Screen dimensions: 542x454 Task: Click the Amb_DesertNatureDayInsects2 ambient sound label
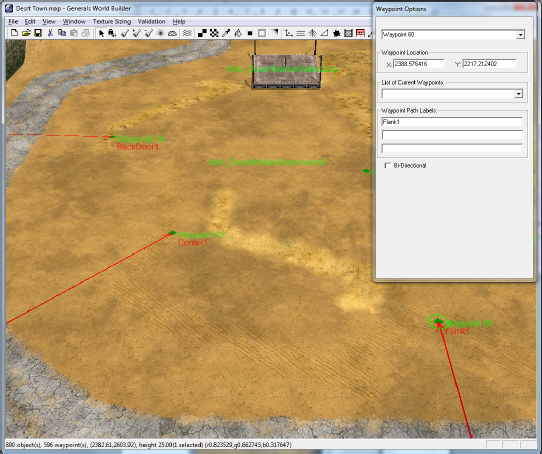coord(267,162)
